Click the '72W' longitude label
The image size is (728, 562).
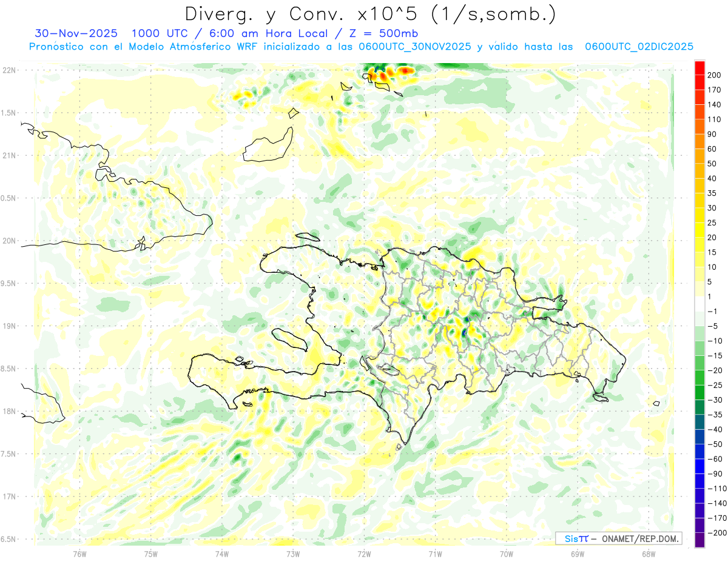365,554
